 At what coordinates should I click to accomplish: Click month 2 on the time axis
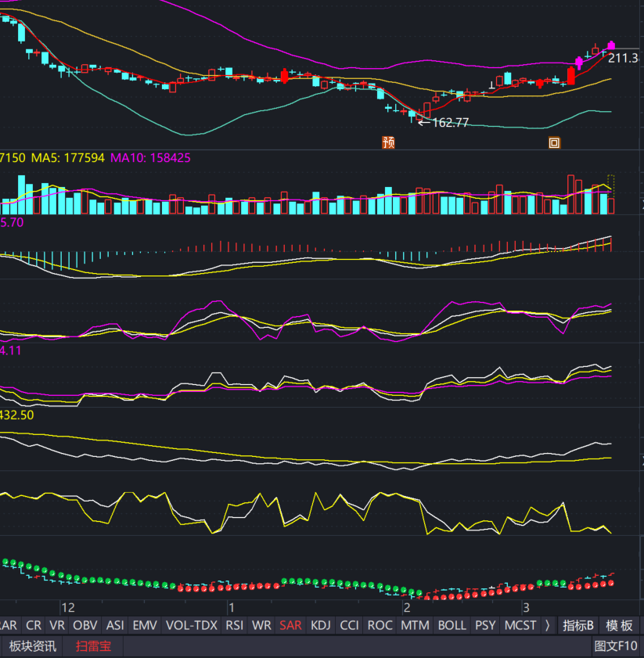tap(407, 607)
